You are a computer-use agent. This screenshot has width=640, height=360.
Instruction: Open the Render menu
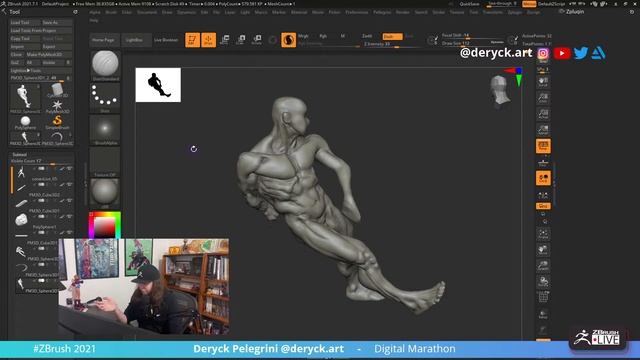(x=402, y=12)
